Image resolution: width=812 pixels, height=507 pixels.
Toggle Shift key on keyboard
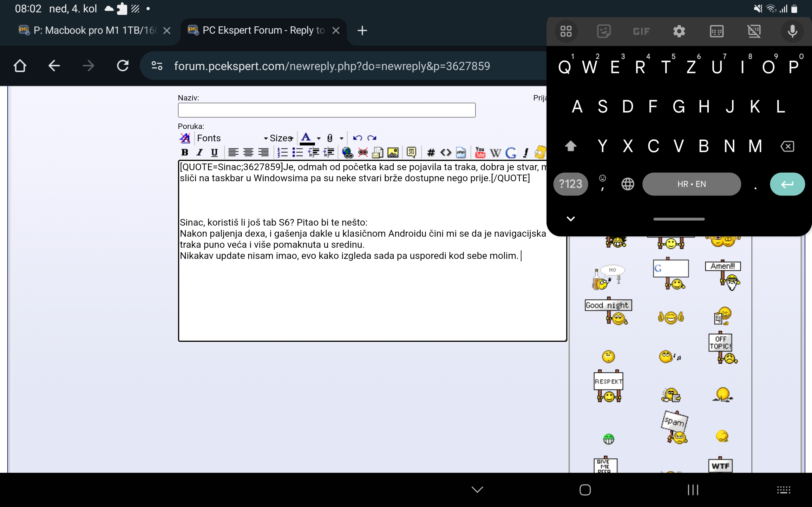[x=570, y=146]
